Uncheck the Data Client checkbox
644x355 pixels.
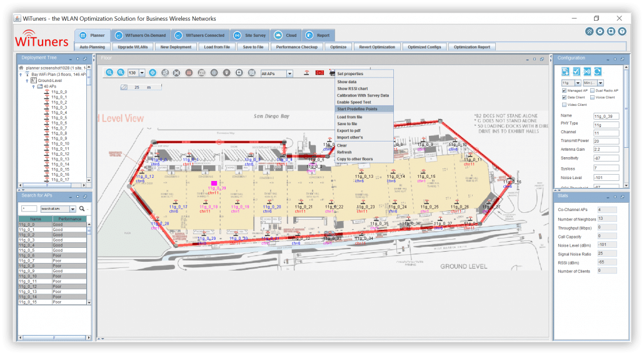click(x=565, y=98)
